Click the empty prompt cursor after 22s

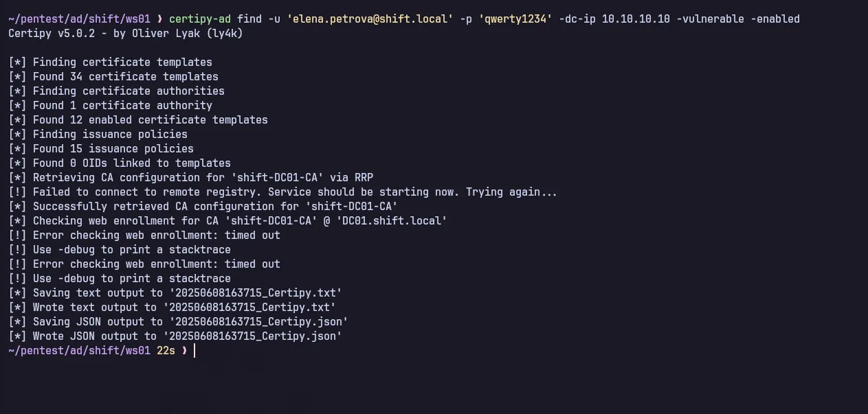[x=195, y=351]
